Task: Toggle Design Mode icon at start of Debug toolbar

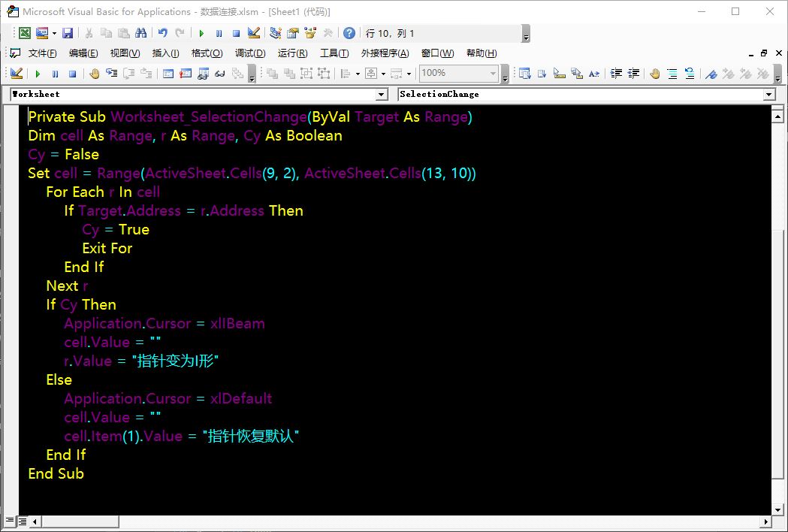Action: click(x=16, y=74)
